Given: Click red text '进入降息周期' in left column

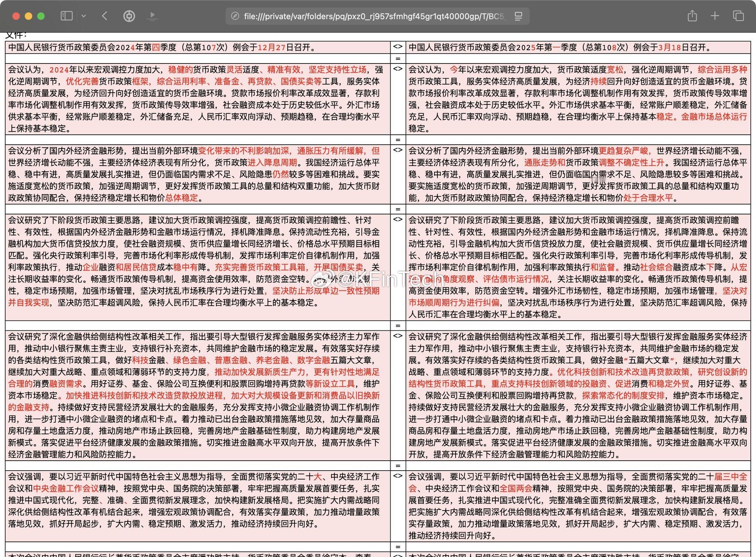Looking at the screenshot, I should tap(272, 162).
